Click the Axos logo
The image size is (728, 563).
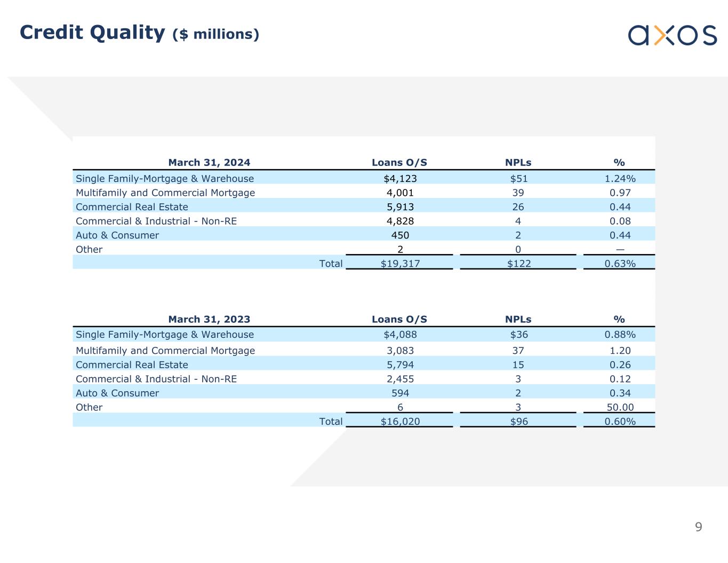tap(672, 35)
